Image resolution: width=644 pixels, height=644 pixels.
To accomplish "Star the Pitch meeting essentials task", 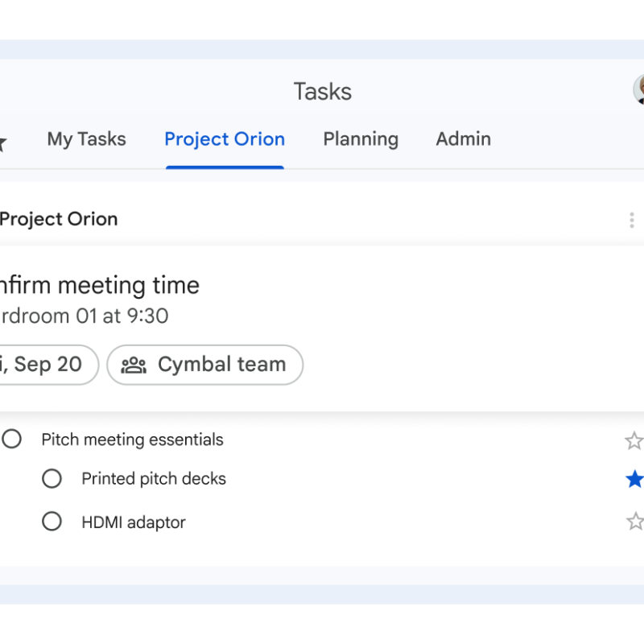I will (x=634, y=440).
